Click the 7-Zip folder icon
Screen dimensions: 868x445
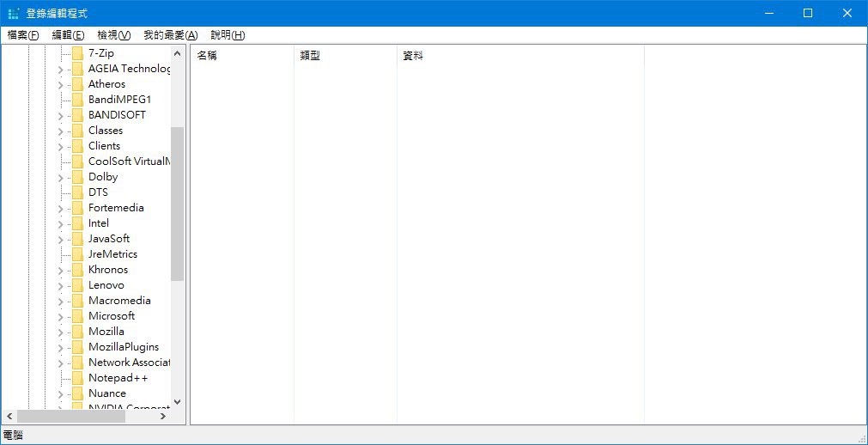(77, 54)
